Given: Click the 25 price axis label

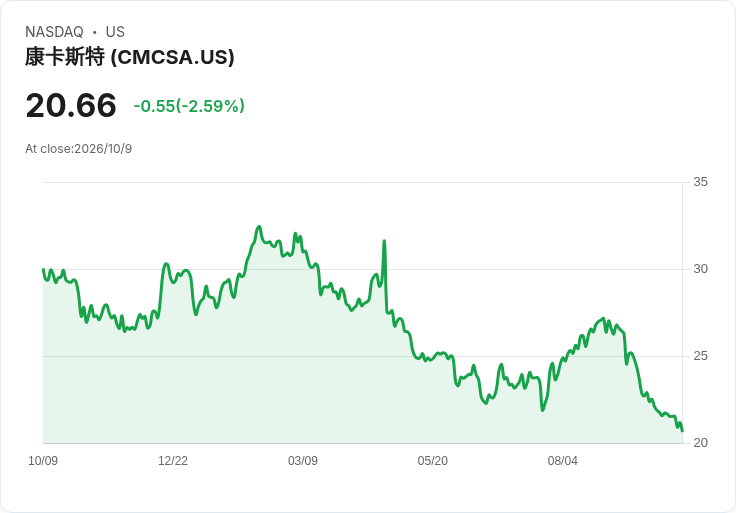Looking at the screenshot, I should 701,356.
